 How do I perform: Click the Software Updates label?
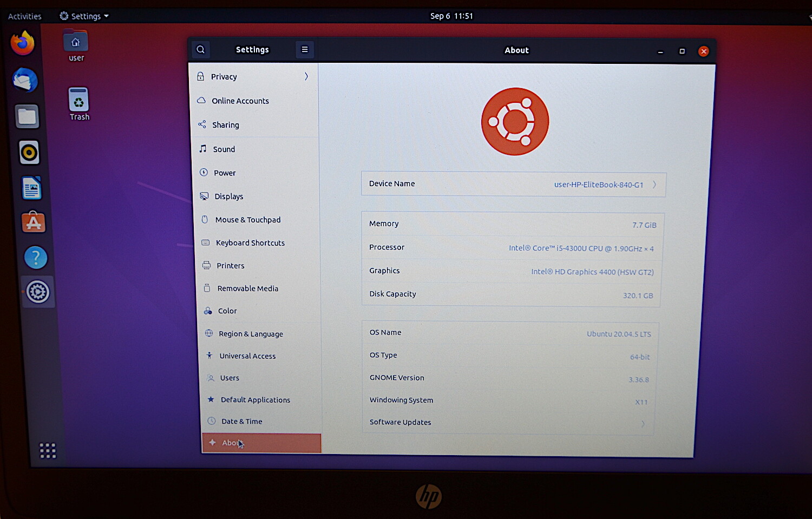pos(400,422)
